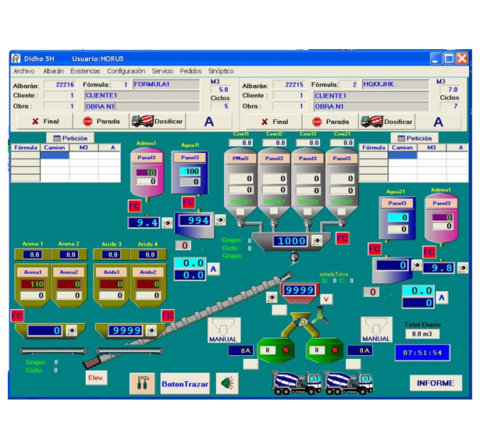This screenshot has width=480, height=448.
Task: Click the V button beside mixer hopper
Action: click(326, 299)
